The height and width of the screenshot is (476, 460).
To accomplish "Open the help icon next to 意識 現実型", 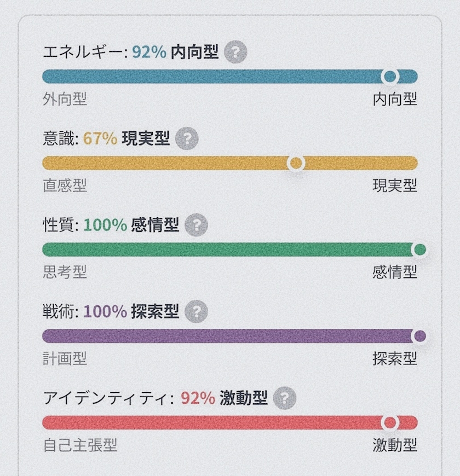I will [187, 138].
